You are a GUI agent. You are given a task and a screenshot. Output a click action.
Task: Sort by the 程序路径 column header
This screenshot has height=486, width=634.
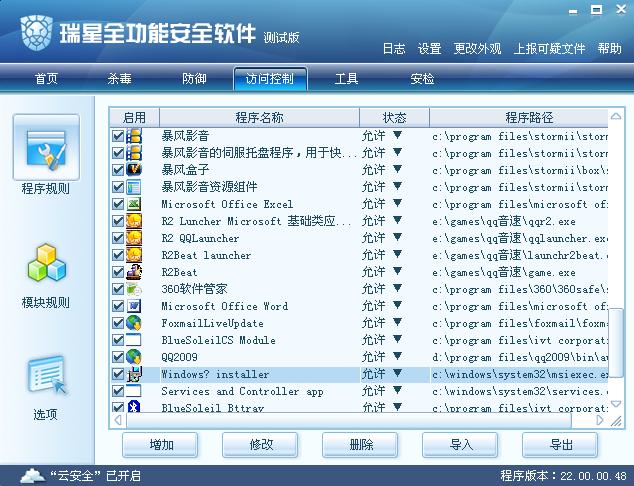coord(519,118)
